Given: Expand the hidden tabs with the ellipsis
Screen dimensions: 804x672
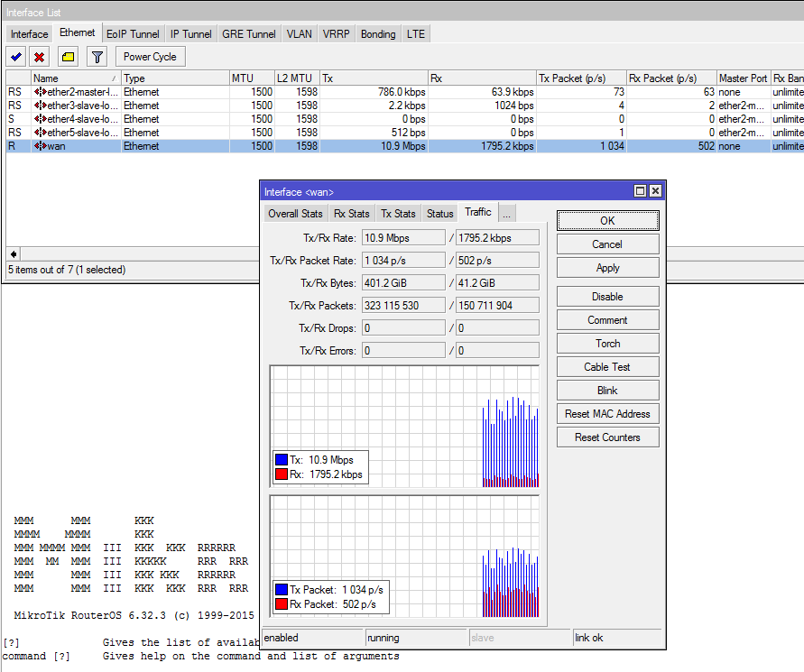Looking at the screenshot, I should [x=506, y=214].
